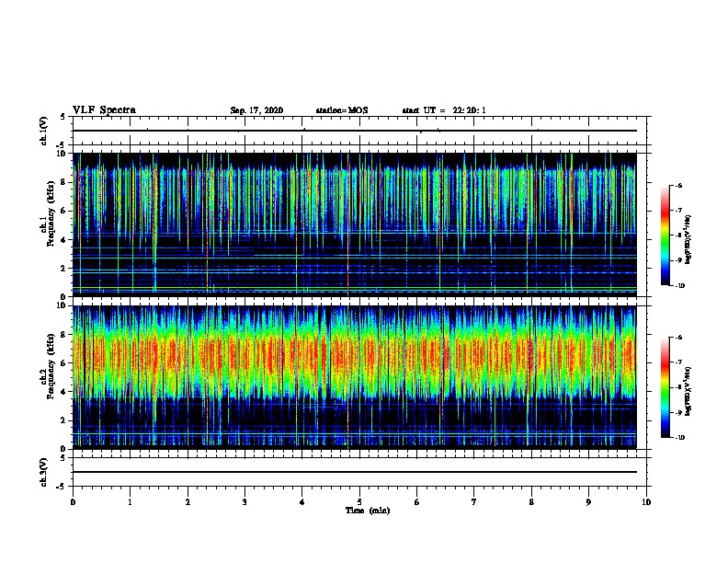
Task: Select the date text "Sep. 17, 2020"
Action: [x=256, y=110]
